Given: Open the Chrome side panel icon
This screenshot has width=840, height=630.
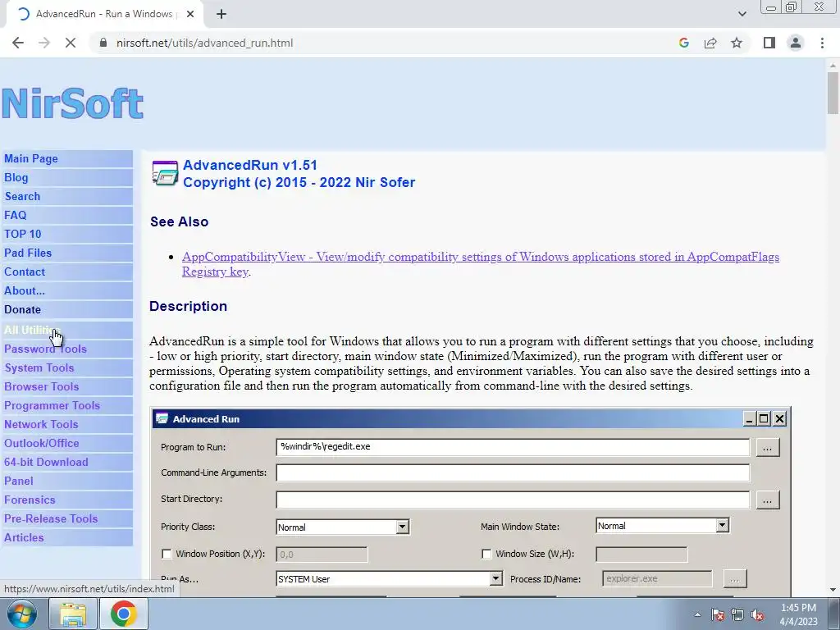Looking at the screenshot, I should tap(769, 43).
